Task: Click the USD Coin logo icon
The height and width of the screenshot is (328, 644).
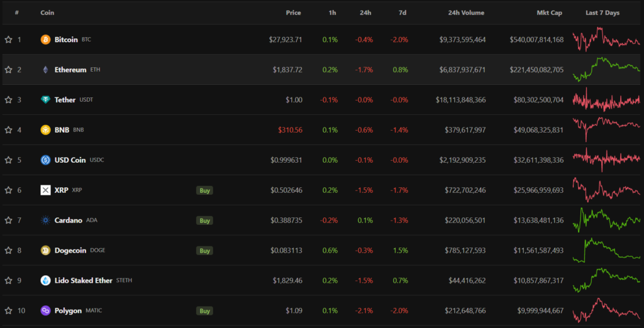Action: point(45,160)
